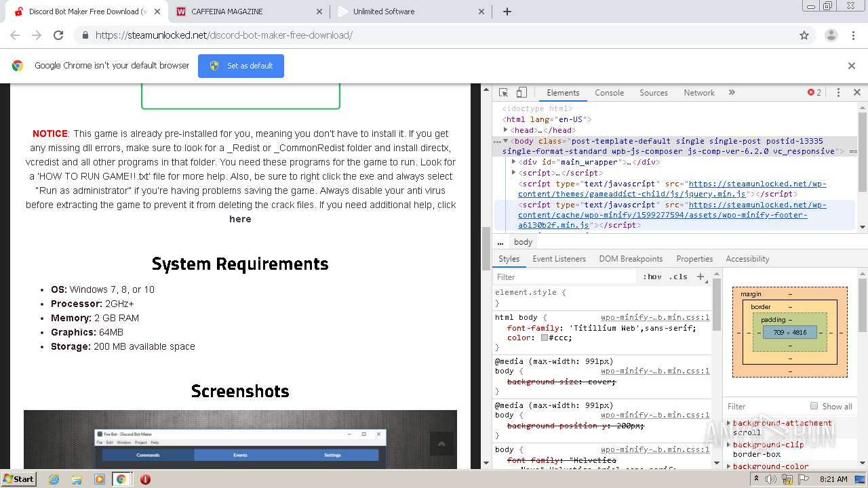Screen dimensions: 868x488
Task: Dismiss the default browser notification bar
Action: pyautogui.click(x=852, y=66)
